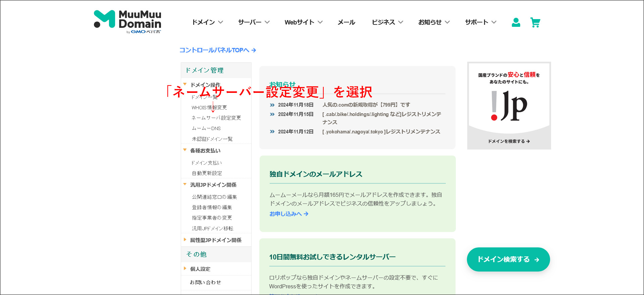Expand the ビジネス dropdown menu

click(x=387, y=22)
